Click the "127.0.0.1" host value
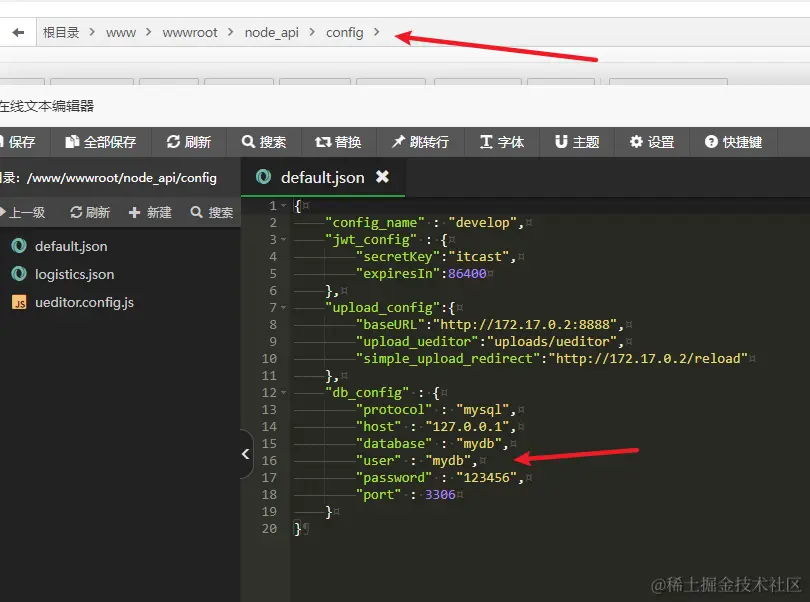The height and width of the screenshot is (602, 810). point(468,427)
